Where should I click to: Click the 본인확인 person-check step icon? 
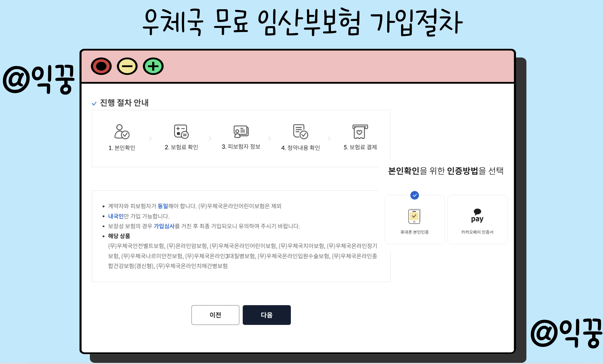(122, 131)
